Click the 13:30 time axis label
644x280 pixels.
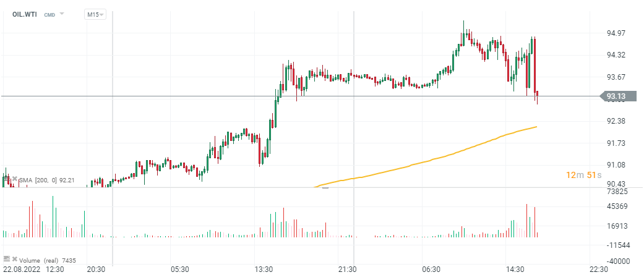click(x=264, y=269)
